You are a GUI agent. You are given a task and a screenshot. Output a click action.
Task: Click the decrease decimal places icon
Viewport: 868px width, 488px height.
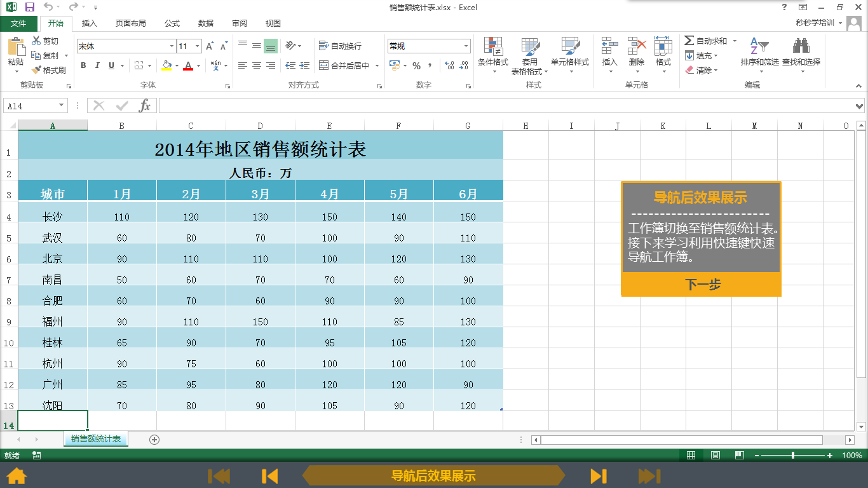tap(465, 65)
